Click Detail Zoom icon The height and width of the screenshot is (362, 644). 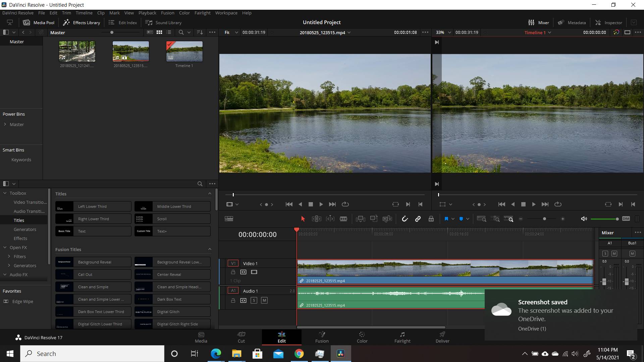click(x=495, y=219)
